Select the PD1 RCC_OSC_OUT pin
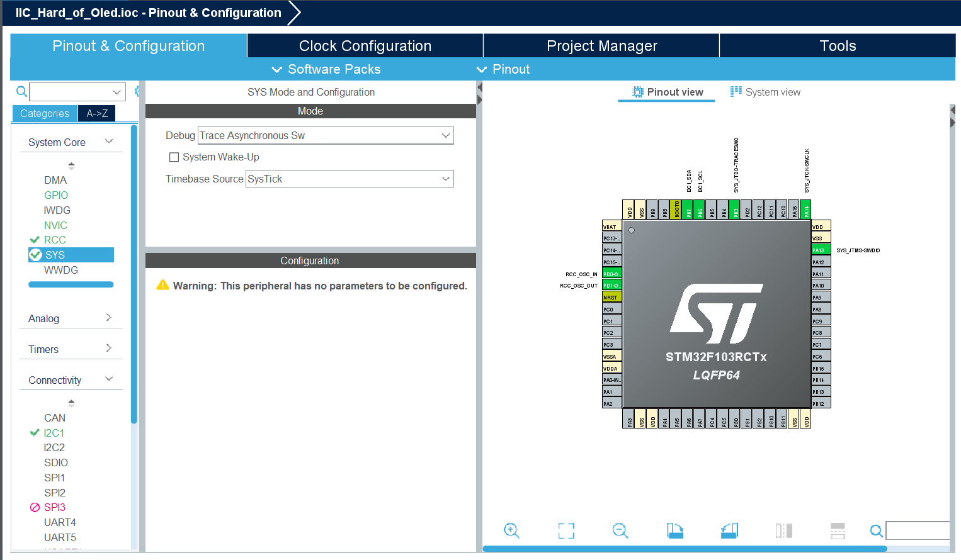This screenshot has width=961, height=560. [612, 286]
